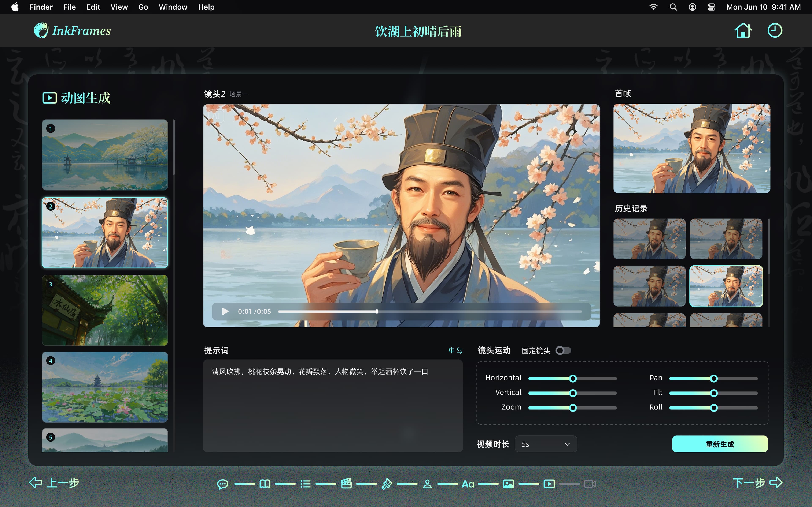
Task: Click the Zoom slider handle
Action: point(573,408)
